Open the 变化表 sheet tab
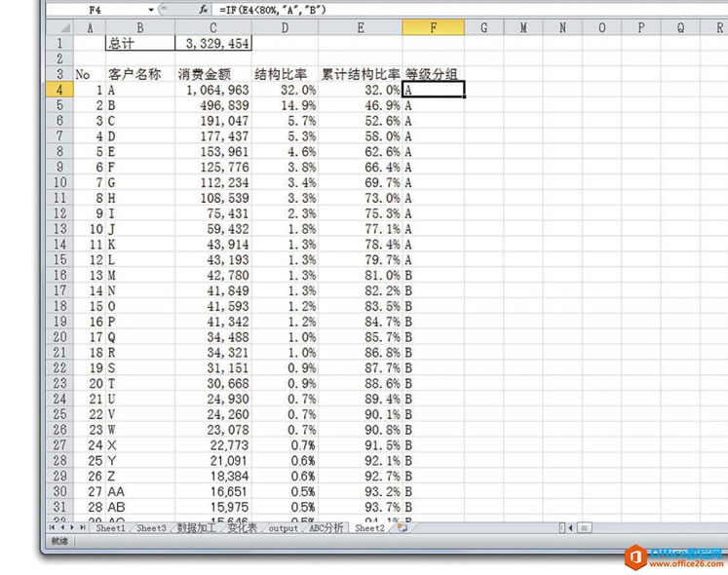The height and width of the screenshot is (575, 728). pyautogui.click(x=242, y=528)
